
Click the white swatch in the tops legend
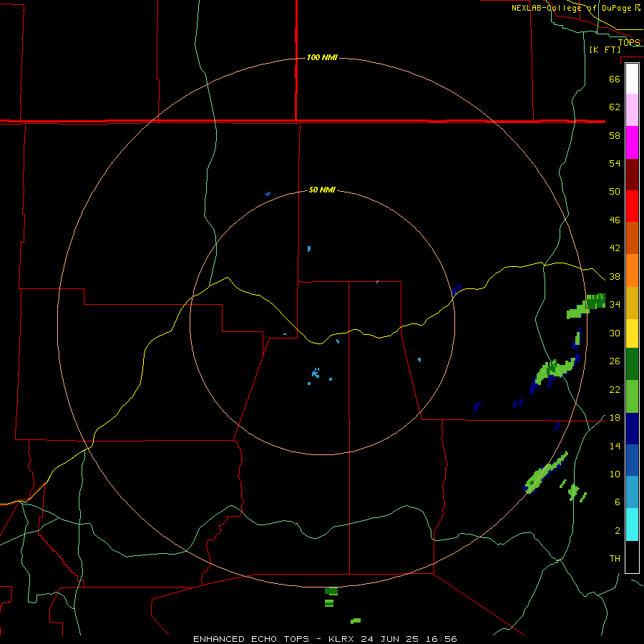pos(632,79)
